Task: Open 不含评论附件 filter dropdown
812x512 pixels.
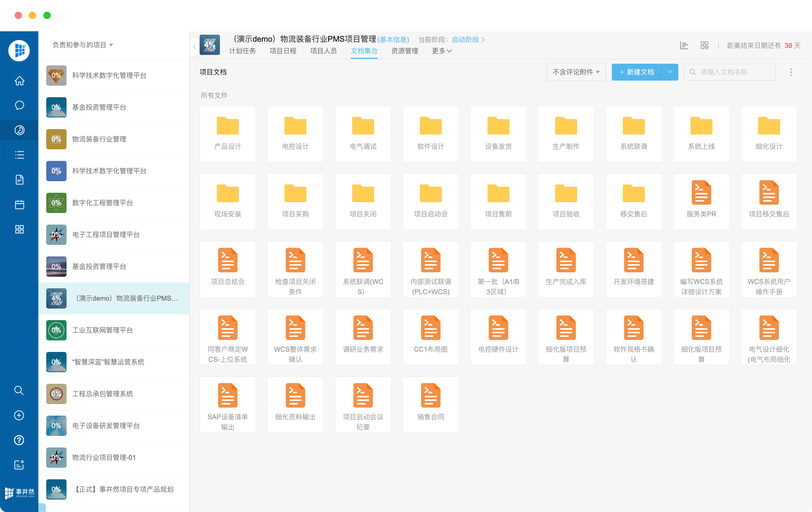Action: [x=576, y=72]
